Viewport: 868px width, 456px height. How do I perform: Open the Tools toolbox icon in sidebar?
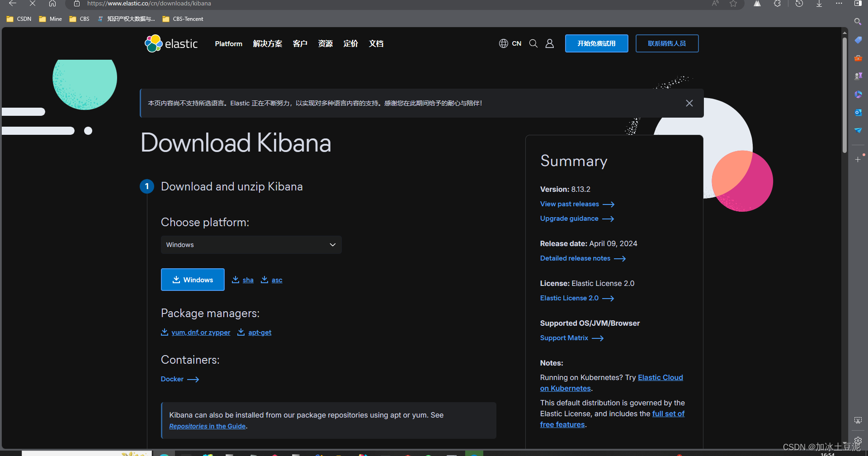[858, 58]
